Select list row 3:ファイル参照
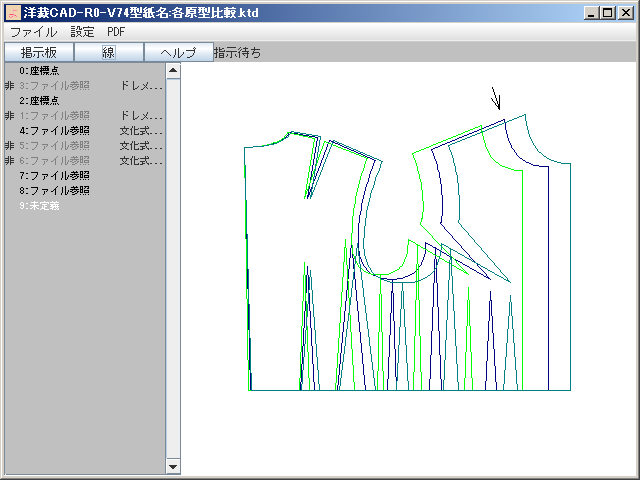The height and width of the screenshot is (480, 640). [85, 86]
